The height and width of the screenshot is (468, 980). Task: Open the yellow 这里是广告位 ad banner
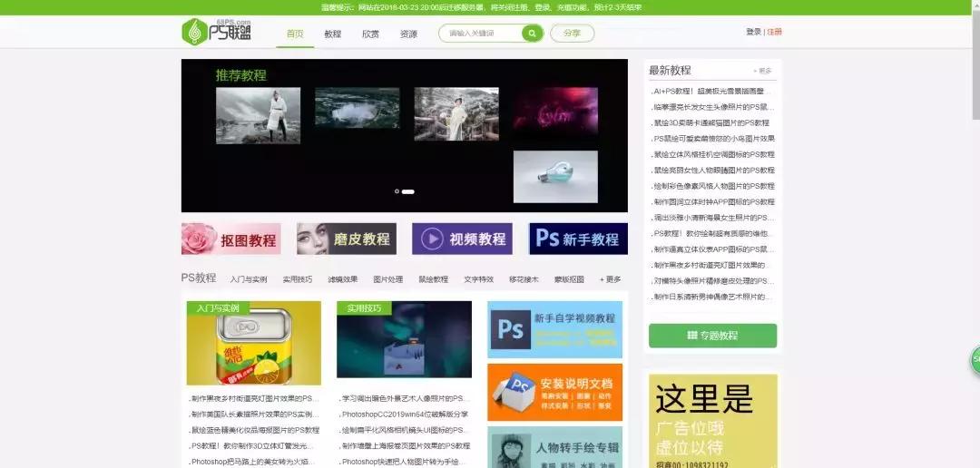point(713,421)
